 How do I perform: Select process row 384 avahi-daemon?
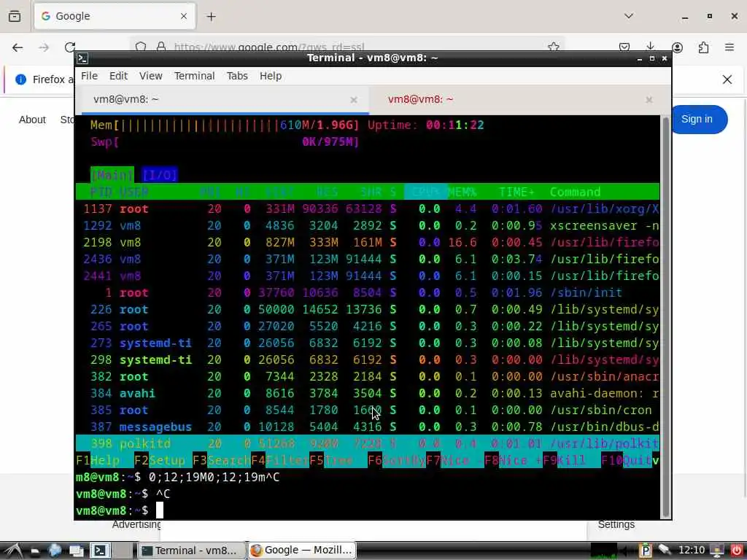[x=368, y=393]
